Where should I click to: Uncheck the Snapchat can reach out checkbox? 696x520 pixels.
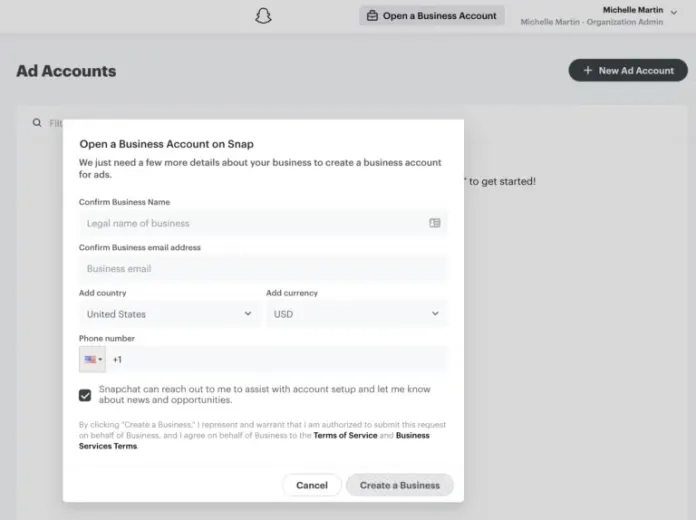(x=85, y=395)
